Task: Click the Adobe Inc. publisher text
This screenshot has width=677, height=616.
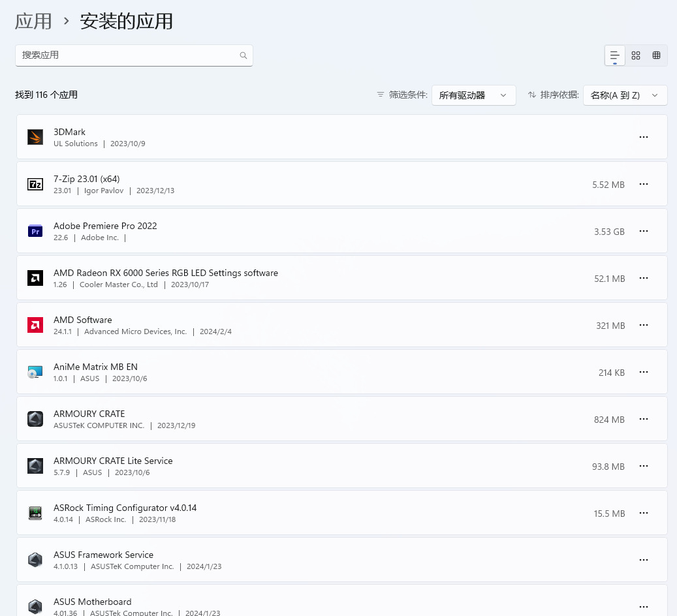Action: pos(100,238)
